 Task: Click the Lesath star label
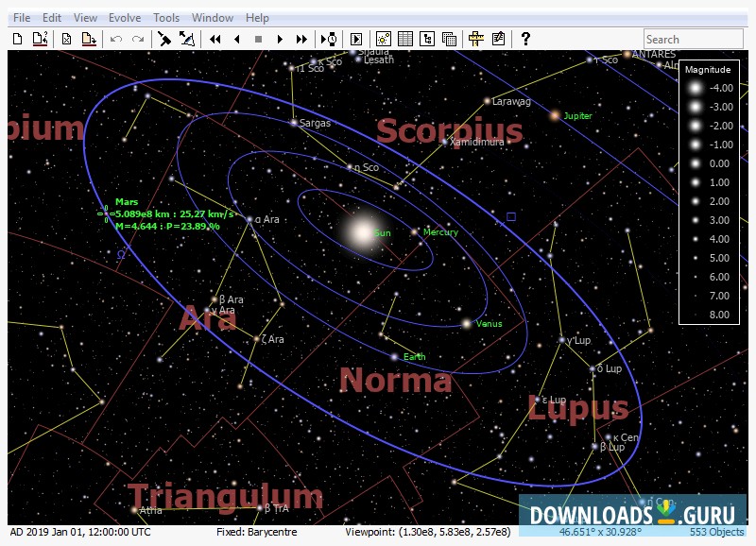379,60
